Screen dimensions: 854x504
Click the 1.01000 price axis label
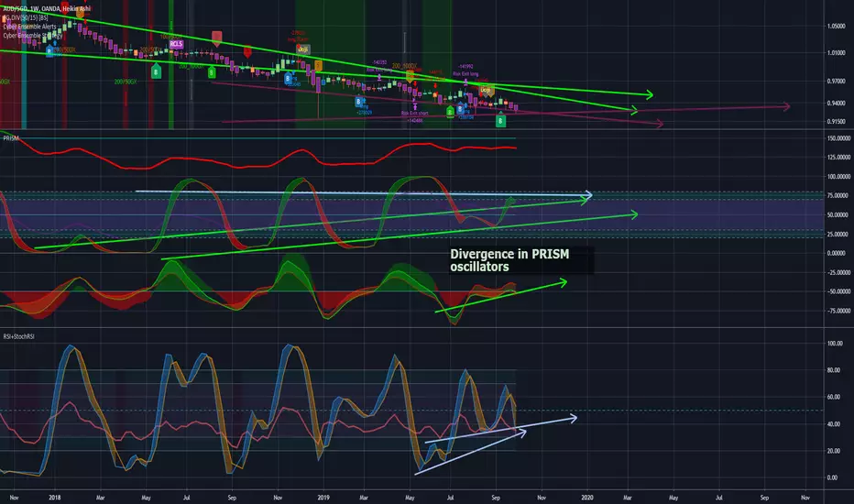click(836, 53)
